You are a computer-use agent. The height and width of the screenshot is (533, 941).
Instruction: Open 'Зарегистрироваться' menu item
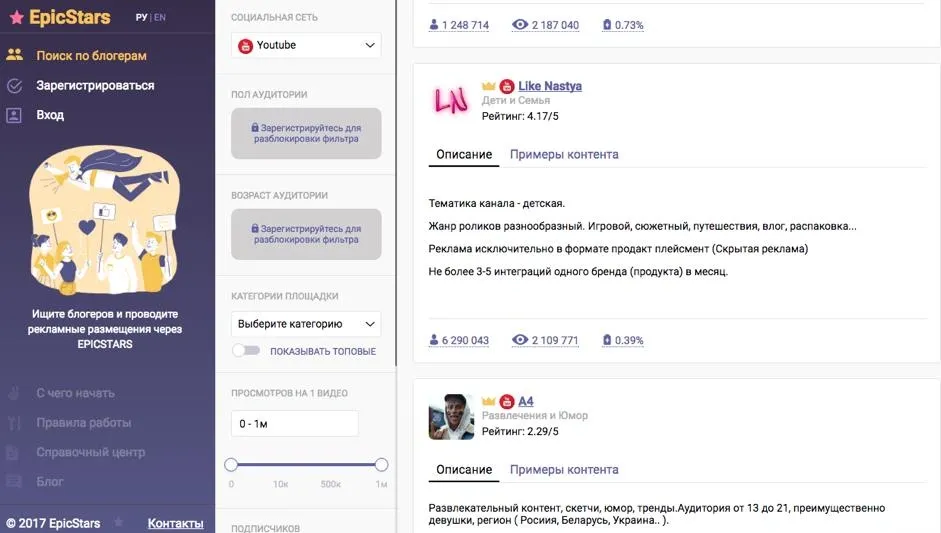click(x=95, y=86)
